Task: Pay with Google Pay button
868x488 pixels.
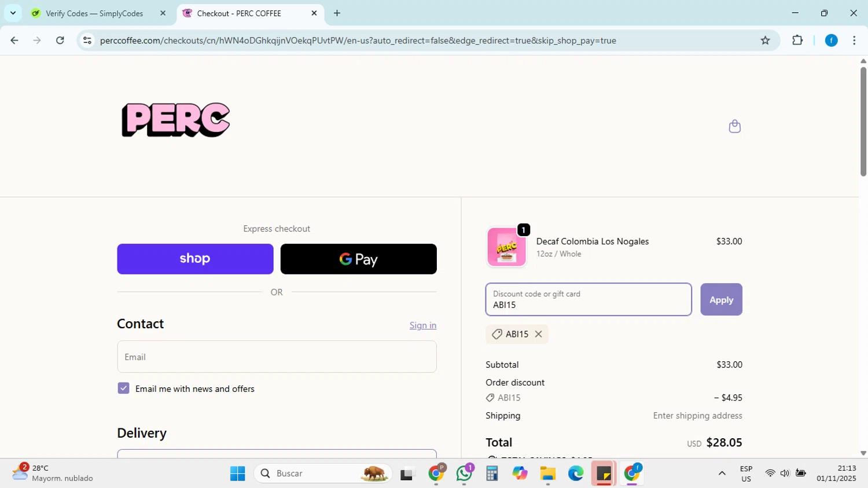Action: point(359,259)
